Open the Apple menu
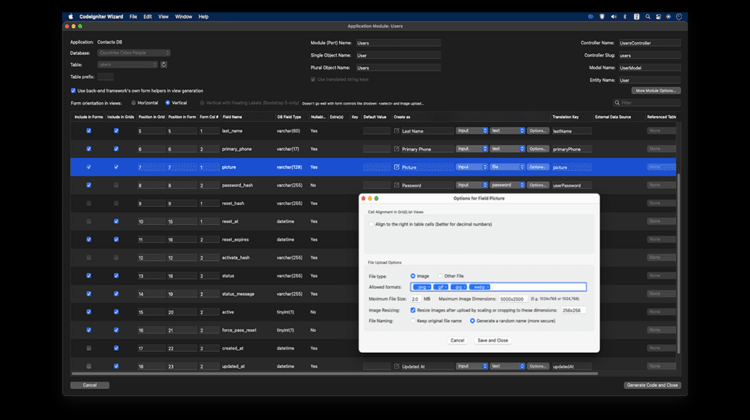750x420 pixels. pyautogui.click(x=71, y=16)
